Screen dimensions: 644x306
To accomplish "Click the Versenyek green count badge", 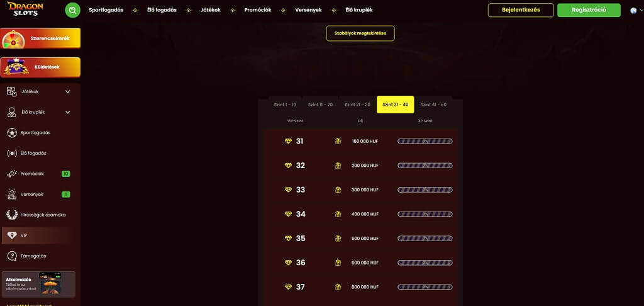I will click(65, 194).
